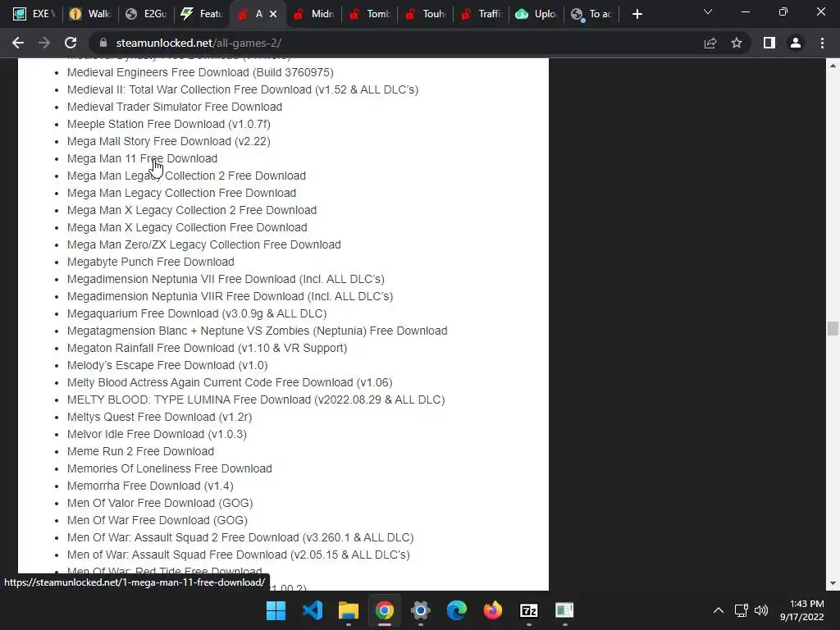The image size is (840, 630).
Task: Open 7-Zip from taskbar
Action: [x=529, y=610]
